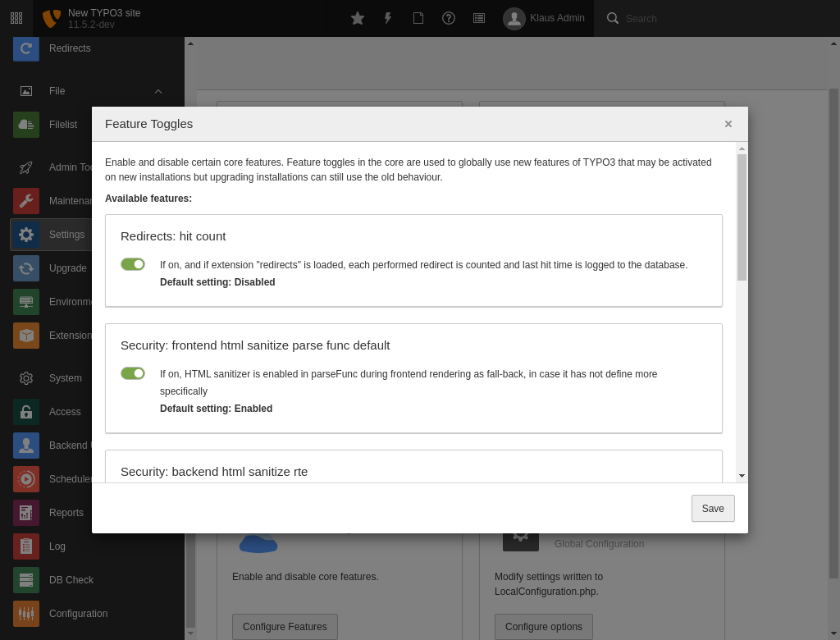Click 'Redirects: hit count' heading

[x=173, y=236]
